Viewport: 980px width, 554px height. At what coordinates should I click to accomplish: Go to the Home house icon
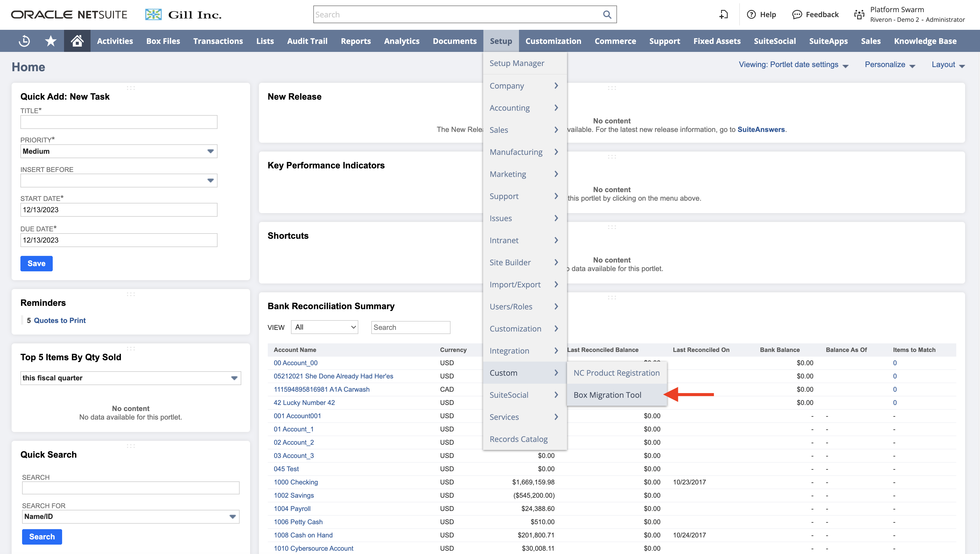77,41
